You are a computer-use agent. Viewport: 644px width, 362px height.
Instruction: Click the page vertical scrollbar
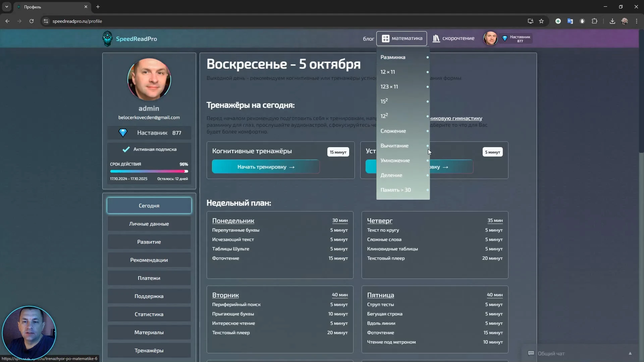641,90
